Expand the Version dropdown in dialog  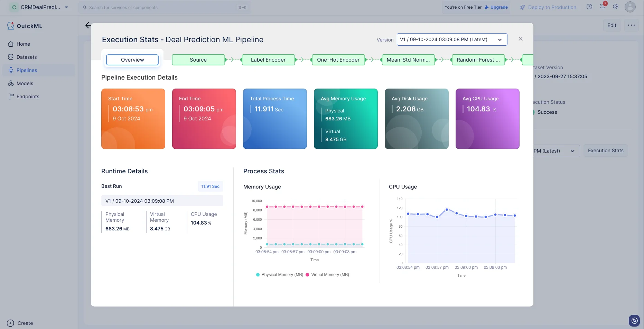[x=452, y=39]
